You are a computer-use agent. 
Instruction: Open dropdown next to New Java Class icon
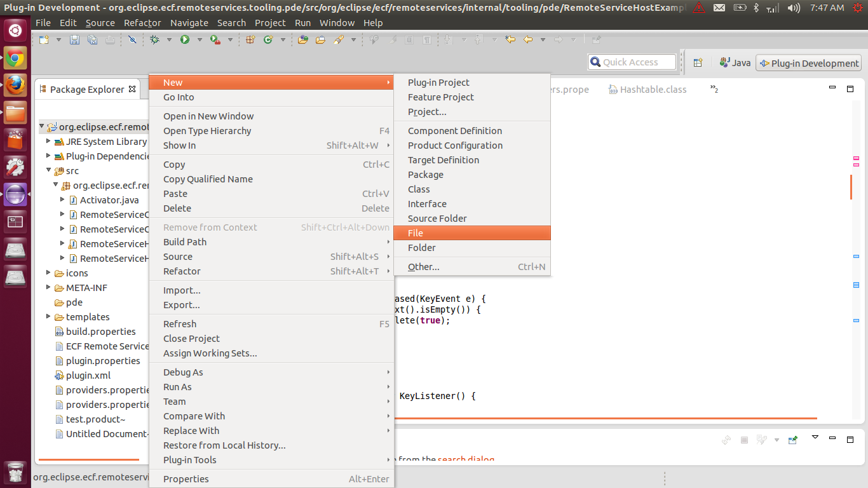283,39
